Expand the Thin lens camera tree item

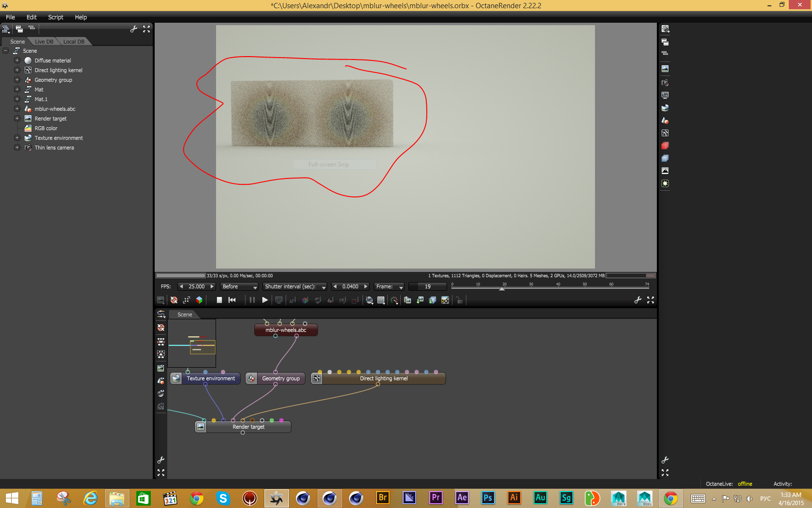point(17,148)
